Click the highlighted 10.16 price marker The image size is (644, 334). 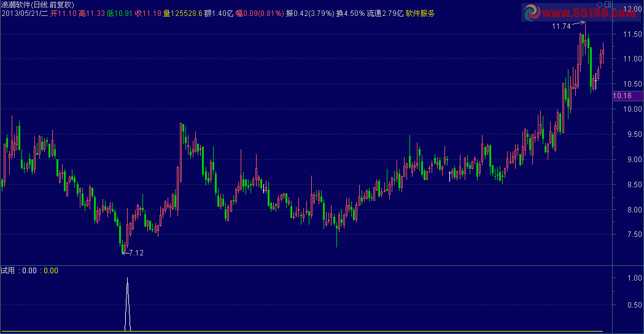tap(627, 96)
